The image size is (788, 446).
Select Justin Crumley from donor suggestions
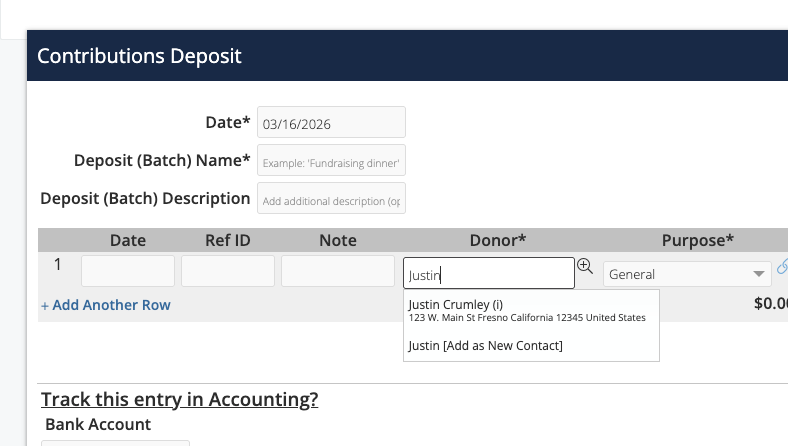(x=456, y=304)
